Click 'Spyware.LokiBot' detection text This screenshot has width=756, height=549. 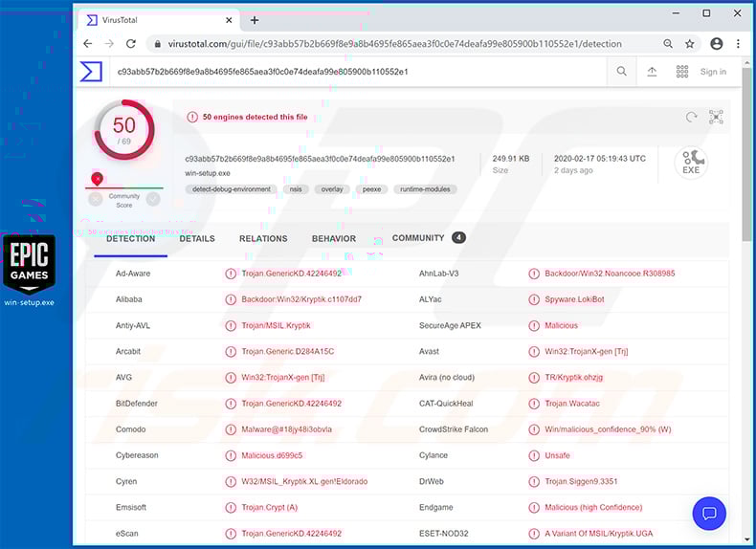click(x=574, y=299)
